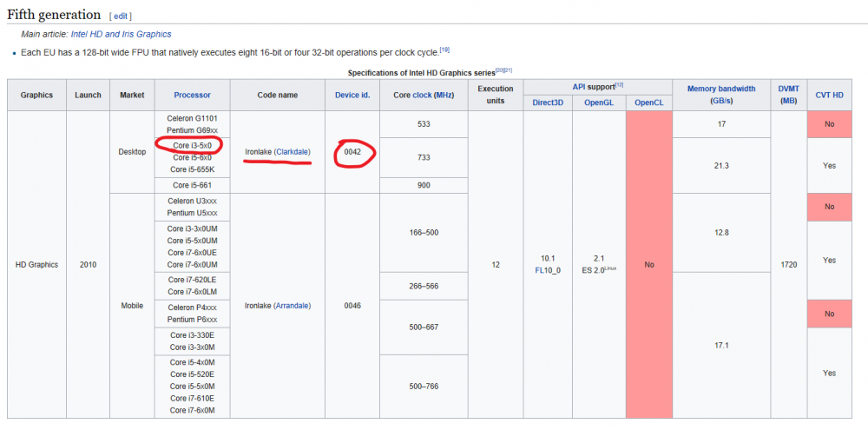Follow footnote reference 19 after clock cycle
Image resolution: width=868 pixels, height=430 pixels.
coord(444,50)
